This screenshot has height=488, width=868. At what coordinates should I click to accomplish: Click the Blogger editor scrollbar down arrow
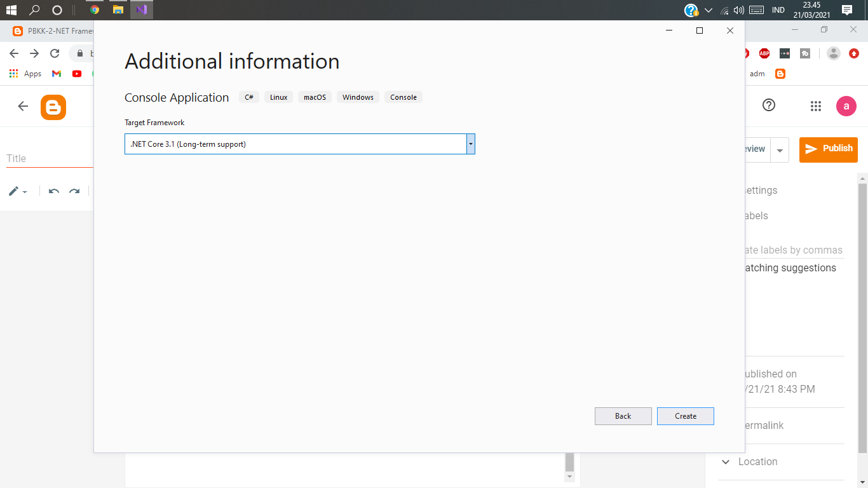tap(569, 477)
